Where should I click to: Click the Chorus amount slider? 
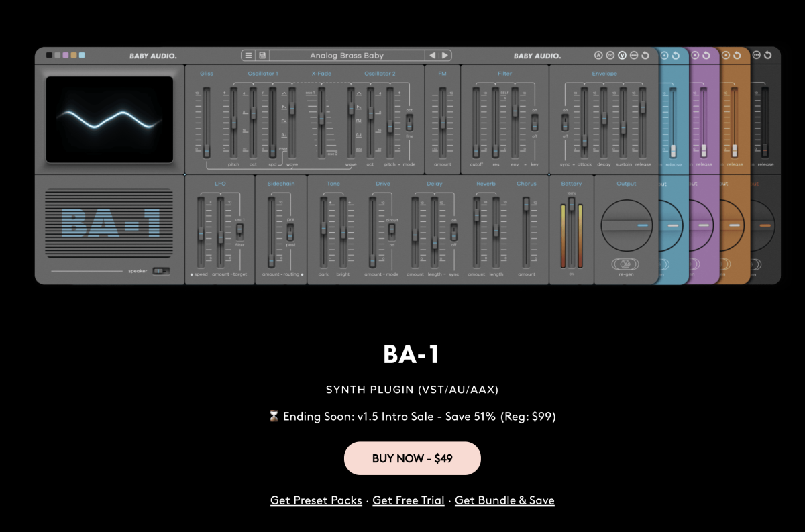[x=526, y=231]
